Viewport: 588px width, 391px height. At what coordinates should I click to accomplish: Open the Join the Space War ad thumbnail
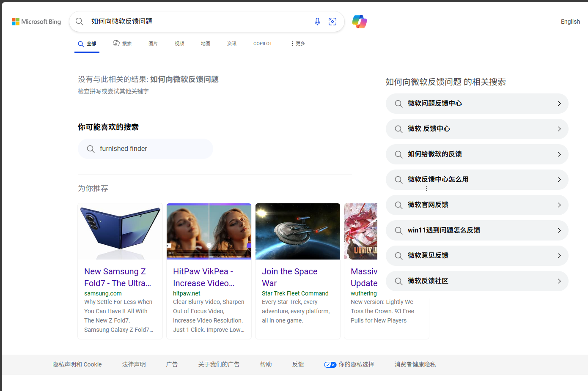click(x=297, y=231)
